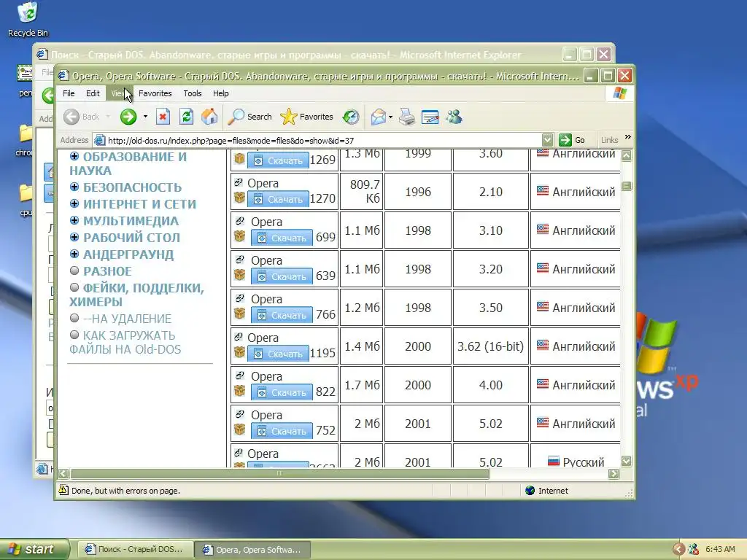Click the address bar URL field

tap(317, 140)
